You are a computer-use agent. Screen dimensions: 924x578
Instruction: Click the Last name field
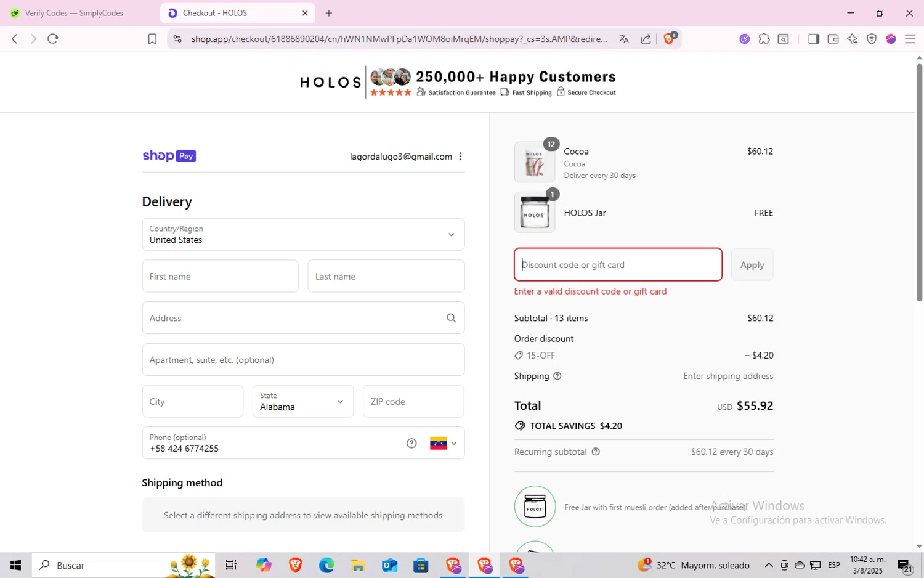coord(386,276)
